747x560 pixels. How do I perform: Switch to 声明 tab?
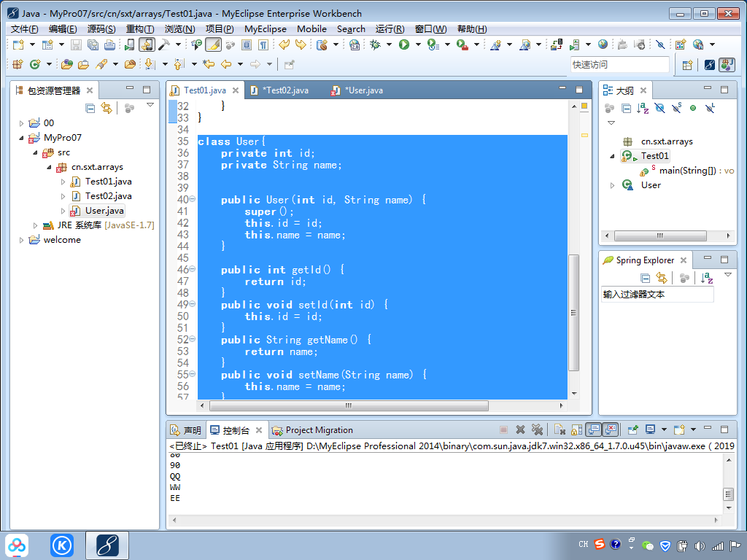point(186,430)
